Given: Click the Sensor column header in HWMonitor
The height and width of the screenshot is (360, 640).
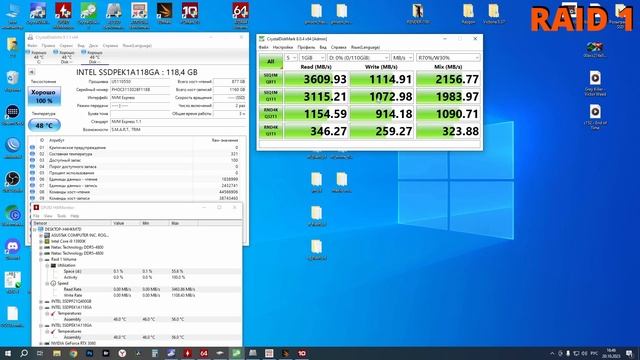Looking at the screenshot, I should (72, 223).
